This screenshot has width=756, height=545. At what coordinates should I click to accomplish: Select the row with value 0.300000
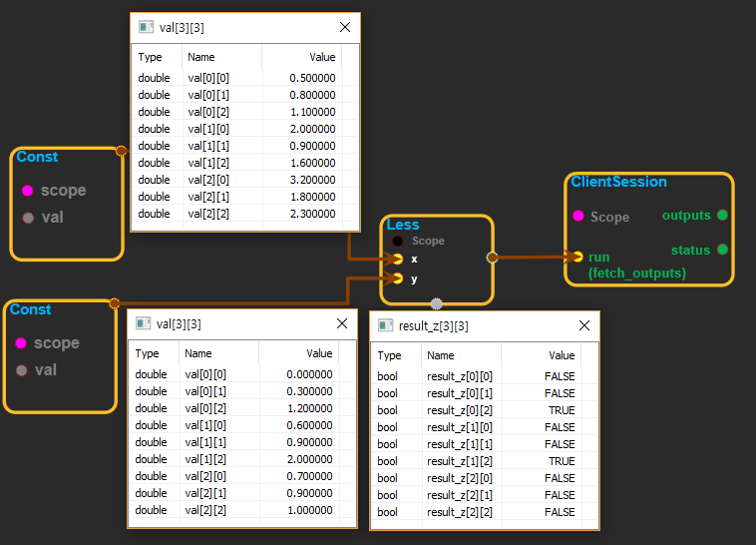coord(242,391)
